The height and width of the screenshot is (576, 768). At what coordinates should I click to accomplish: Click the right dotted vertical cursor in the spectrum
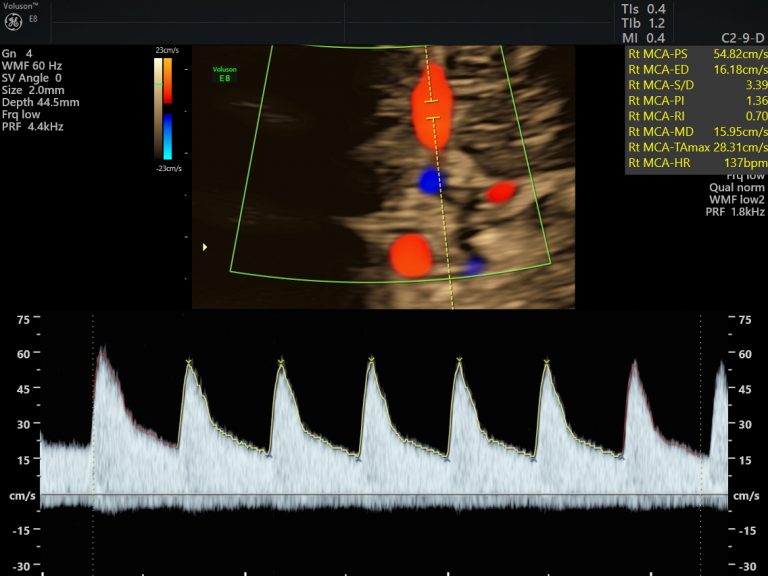tap(701, 420)
